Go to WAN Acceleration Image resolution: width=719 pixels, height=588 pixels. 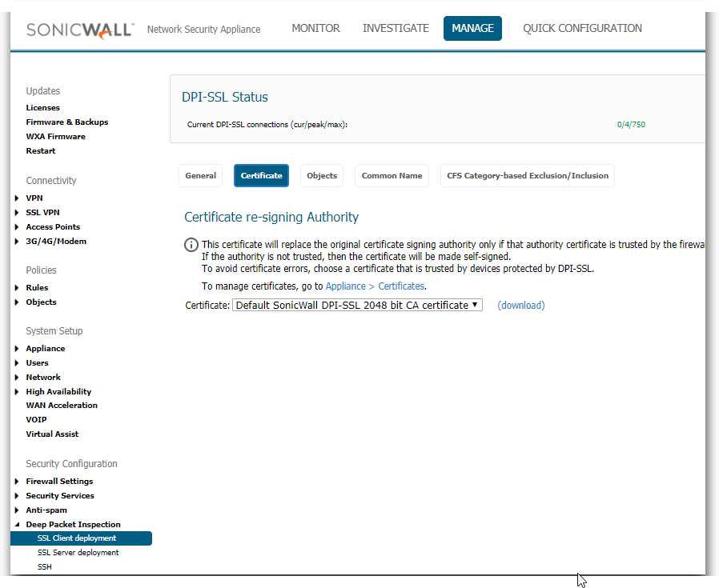point(62,405)
